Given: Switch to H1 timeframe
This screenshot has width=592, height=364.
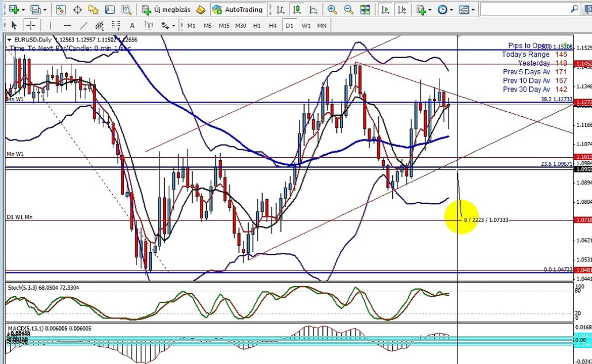Looking at the screenshot, I should (x=257, y=26).
